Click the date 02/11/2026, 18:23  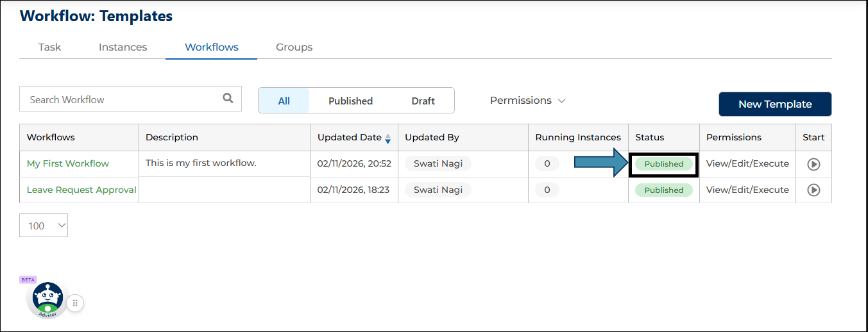coord(355,190)
